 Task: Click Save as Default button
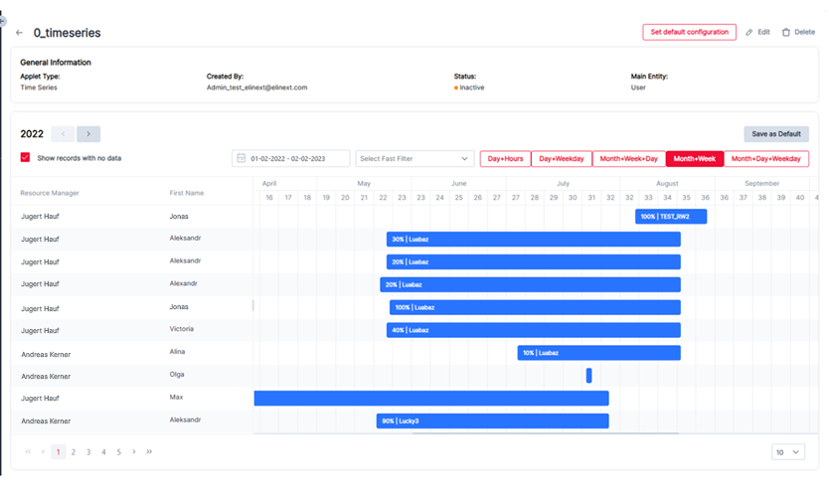[775, 134]
